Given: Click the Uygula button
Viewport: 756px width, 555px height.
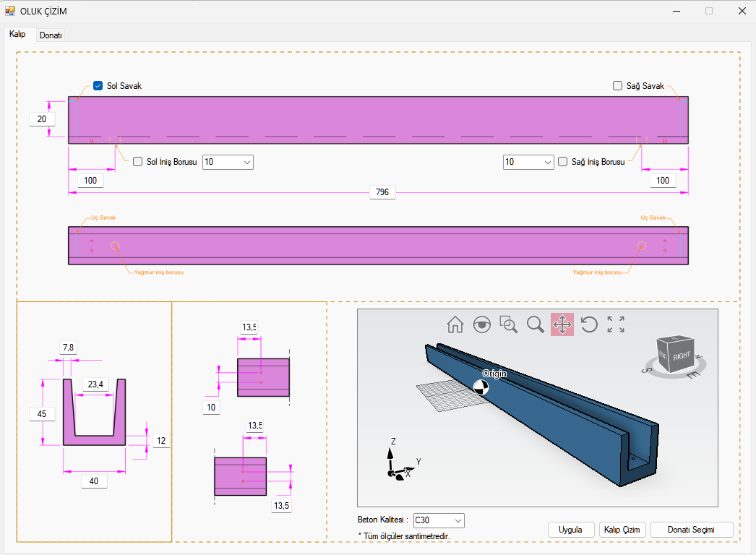Looking at the screenshot, I should 570,530.
